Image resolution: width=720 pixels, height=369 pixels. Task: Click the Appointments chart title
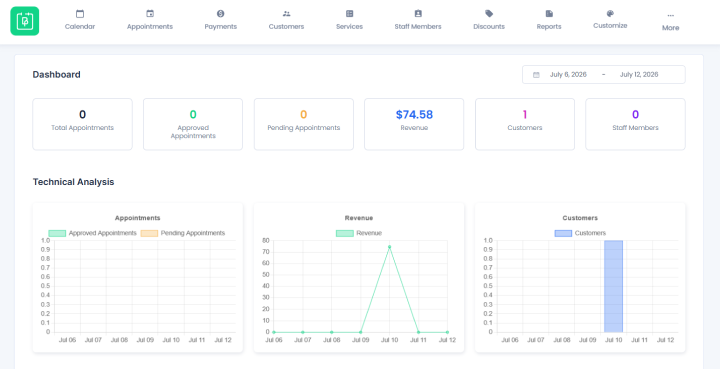coord(138,218)
